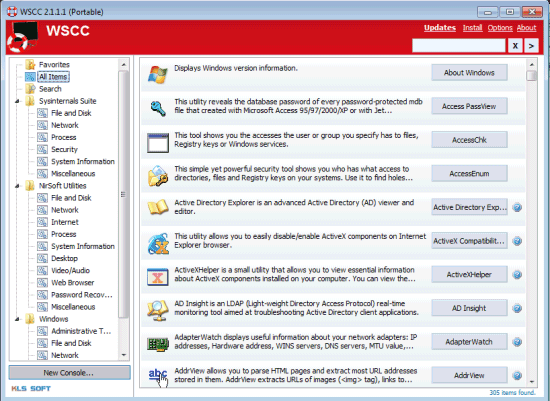
Task: Open the Updates link
Action: 440,28
